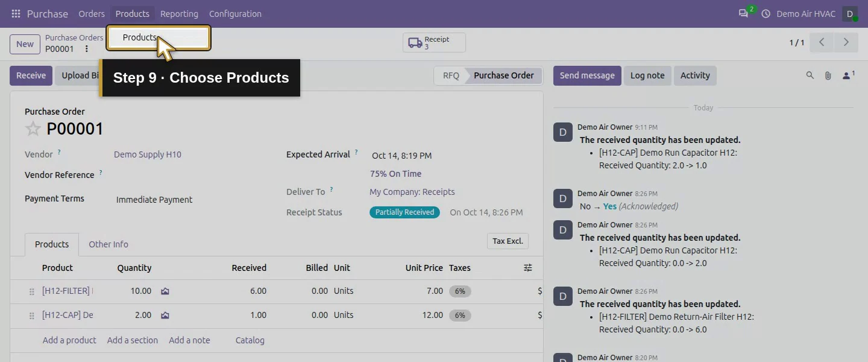Open the [H12-CAP] product cell
The width and height of the screenshot is (868, 362).
point(68,315)
